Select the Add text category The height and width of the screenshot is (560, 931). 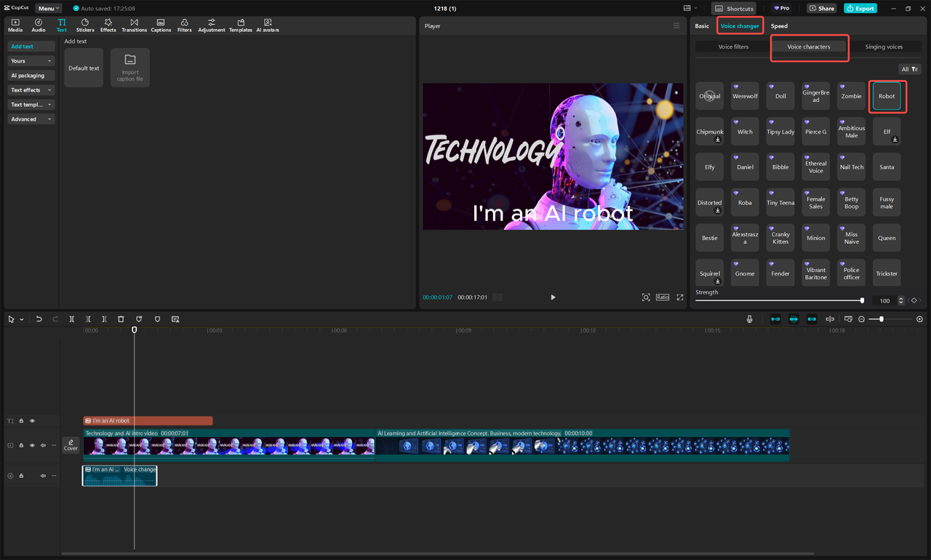(x=31, y=47)
